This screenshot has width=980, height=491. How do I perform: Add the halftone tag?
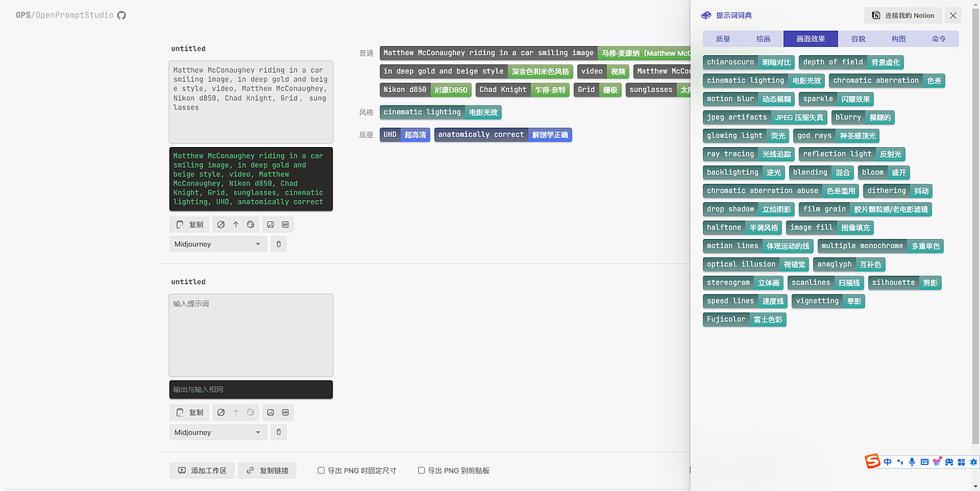(743, 227)
